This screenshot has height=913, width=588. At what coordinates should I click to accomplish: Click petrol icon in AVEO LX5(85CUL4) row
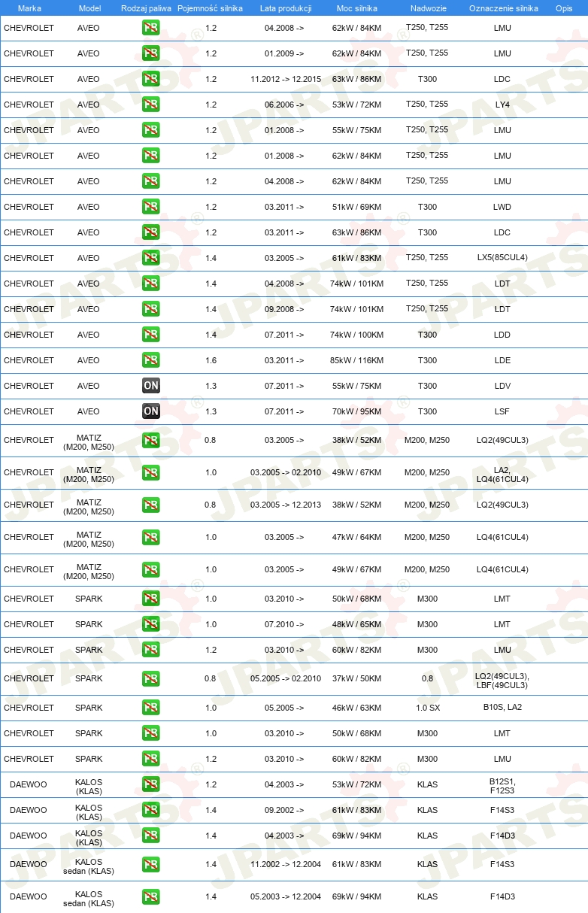click(x=151, y=258)
